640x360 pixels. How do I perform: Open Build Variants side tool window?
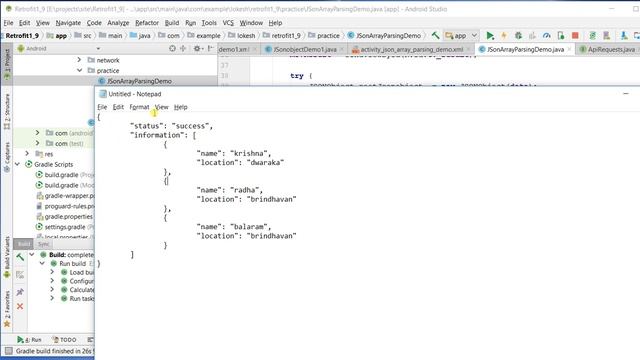[x=7, y=257]
